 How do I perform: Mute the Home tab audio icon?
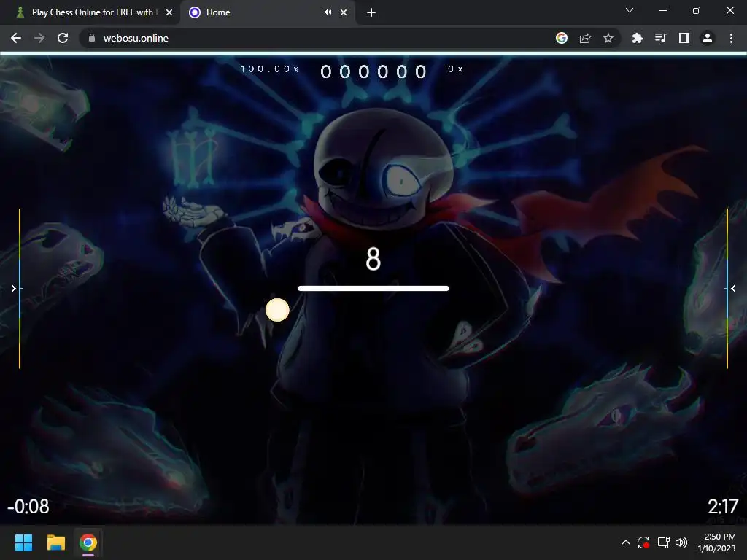[328, 12]
